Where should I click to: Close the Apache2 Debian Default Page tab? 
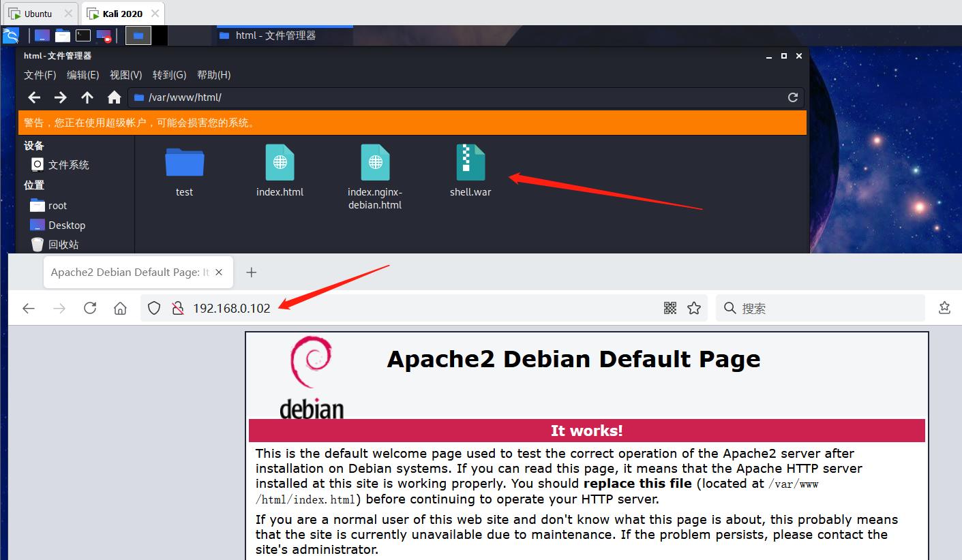coord(219,273)
